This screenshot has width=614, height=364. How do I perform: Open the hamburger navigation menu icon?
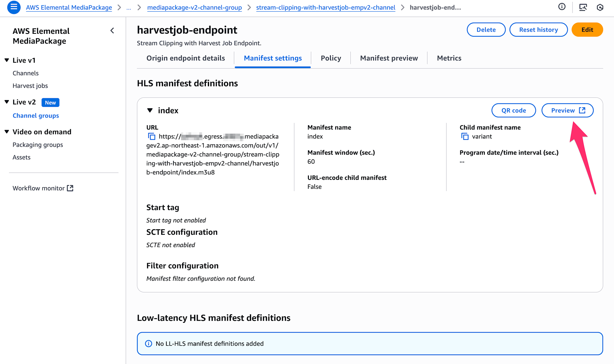[x=14, y=7]
